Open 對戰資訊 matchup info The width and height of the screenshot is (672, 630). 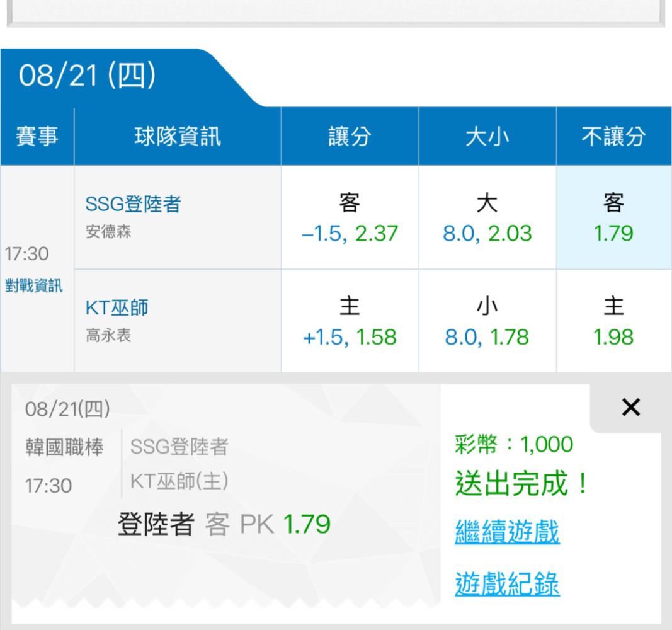34,285
